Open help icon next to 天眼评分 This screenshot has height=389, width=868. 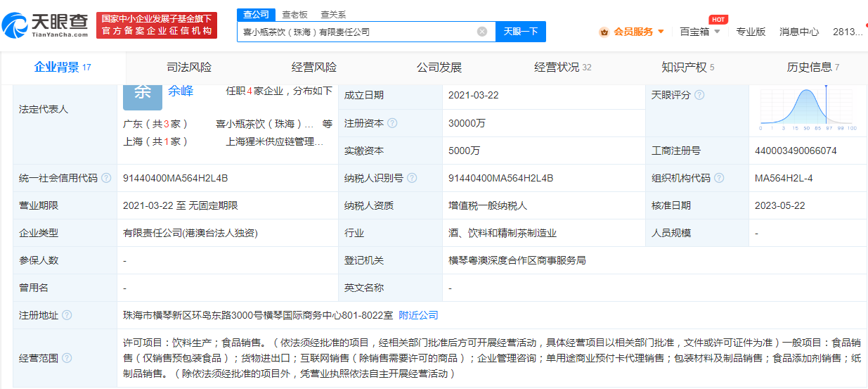click(699, 95)
